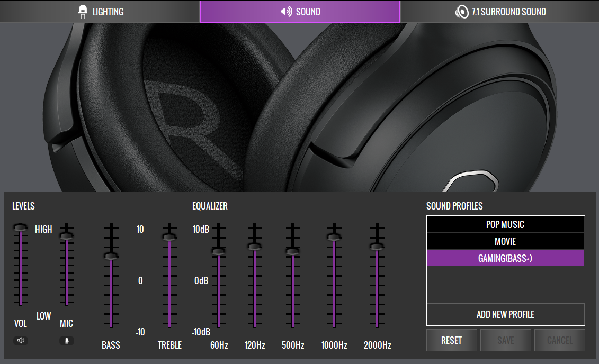Open the 7.1 Surround Sound tab

pos(500,12)
